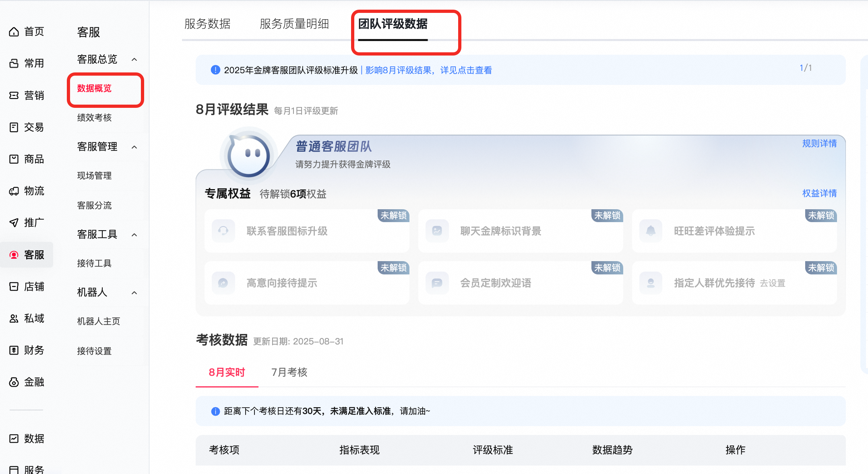Select the 团队评级数据 tab
Image resolution: width=868 pixels, height=474 pixels.
tap(393, 24)
